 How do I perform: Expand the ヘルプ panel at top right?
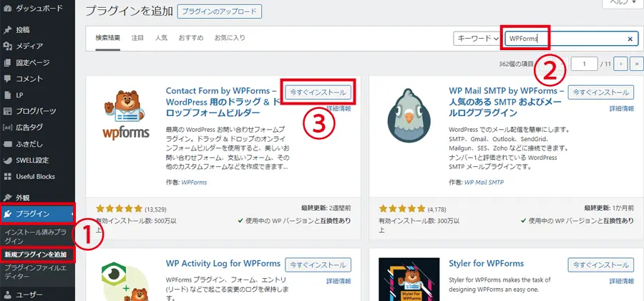[622, 4]
